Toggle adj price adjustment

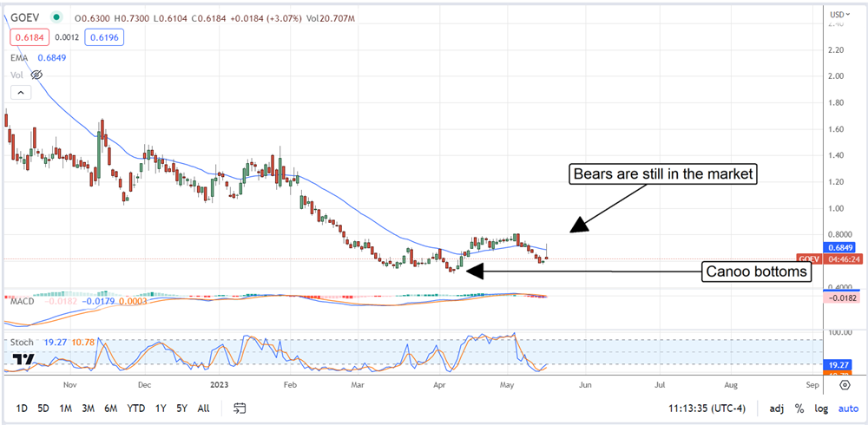(x=777, y=408)
